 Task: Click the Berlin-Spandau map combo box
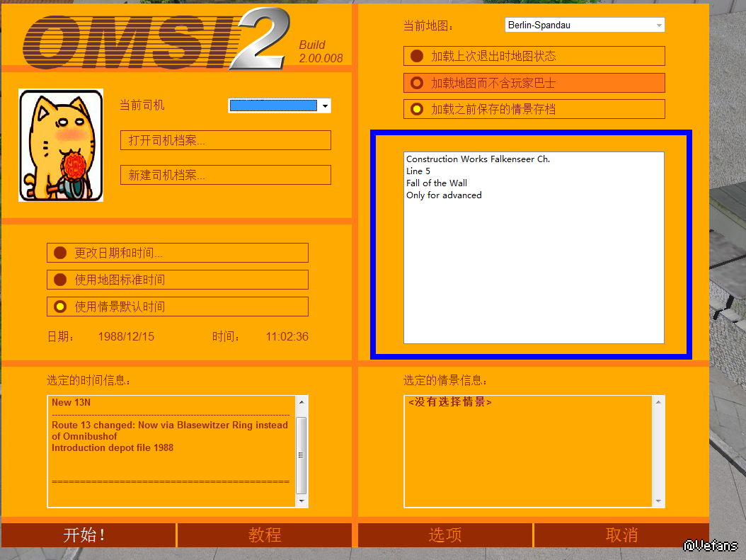point(584,25)
